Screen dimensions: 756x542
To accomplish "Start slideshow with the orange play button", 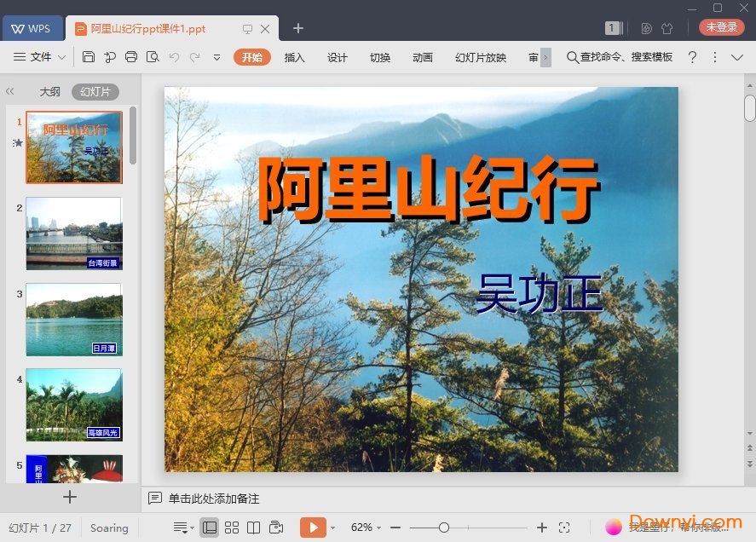I will [314, 527].
